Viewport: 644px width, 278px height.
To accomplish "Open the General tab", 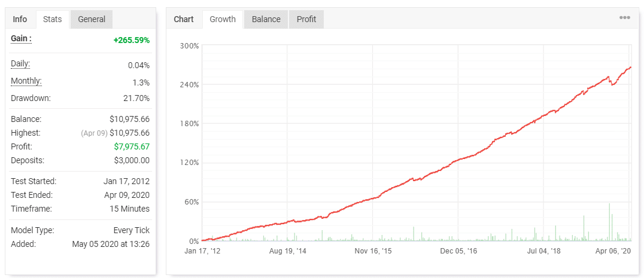I will point(92,19).
